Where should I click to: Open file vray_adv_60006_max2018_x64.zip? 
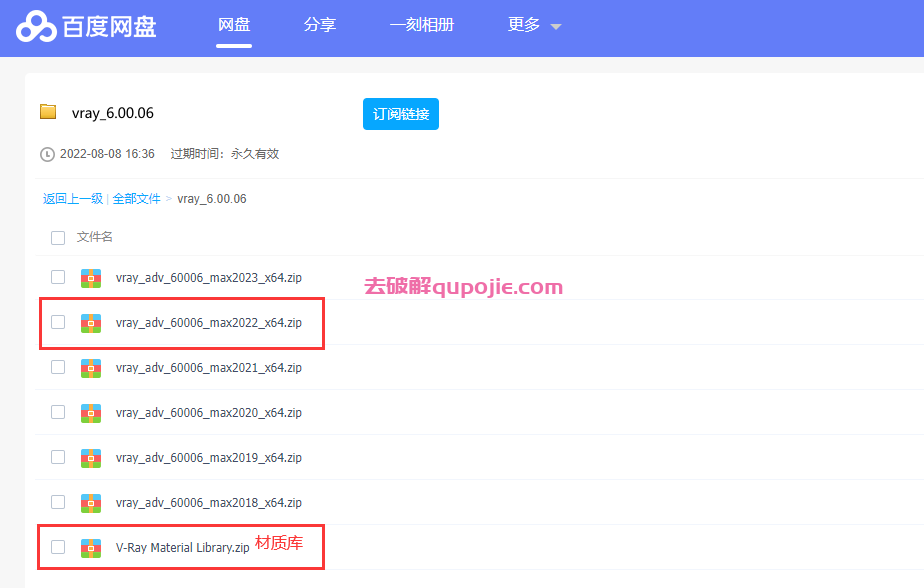(x=209, y=503)
